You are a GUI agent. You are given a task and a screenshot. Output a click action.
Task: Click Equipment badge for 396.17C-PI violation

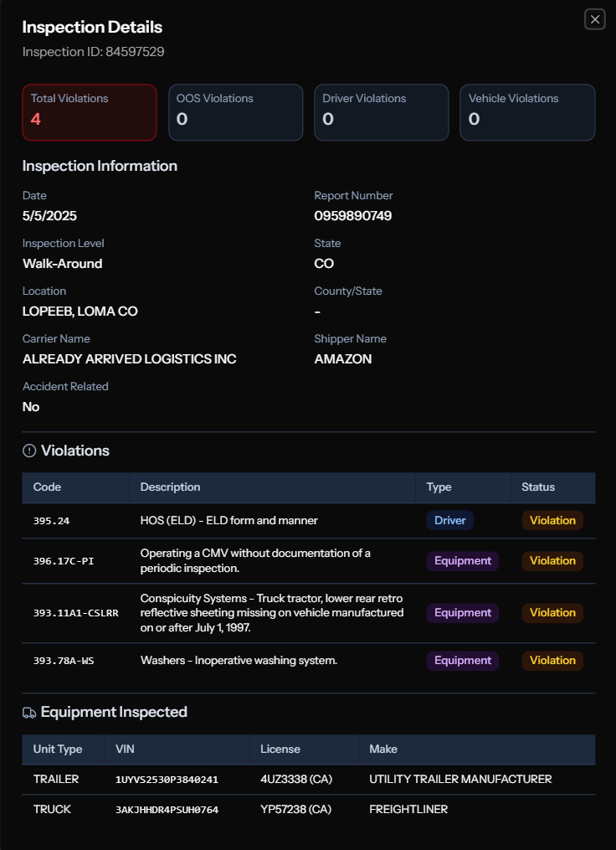coord(462,560)
